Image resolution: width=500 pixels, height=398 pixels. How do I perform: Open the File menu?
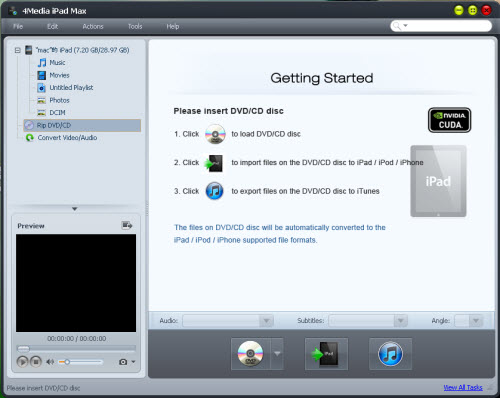[18, 26]
